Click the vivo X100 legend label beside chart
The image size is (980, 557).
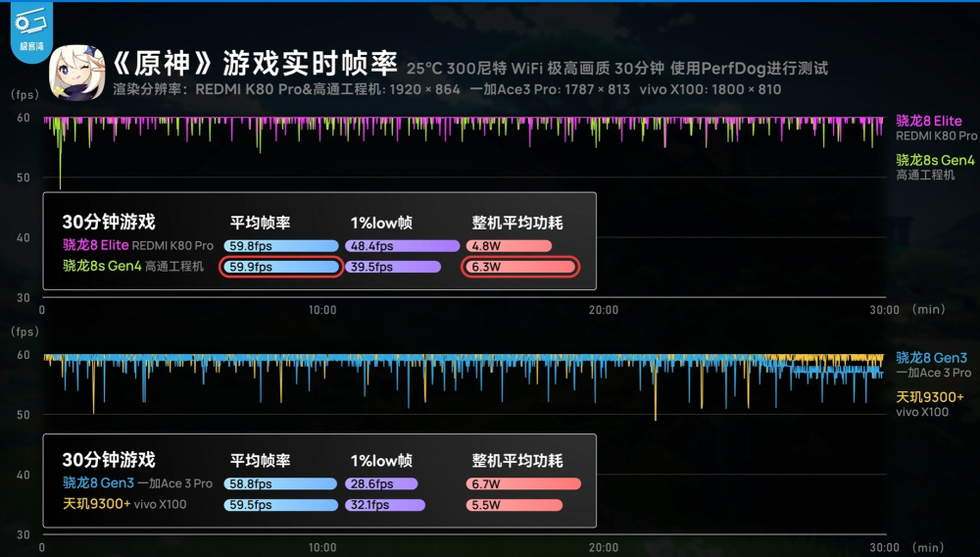click(x=922, y=412)
